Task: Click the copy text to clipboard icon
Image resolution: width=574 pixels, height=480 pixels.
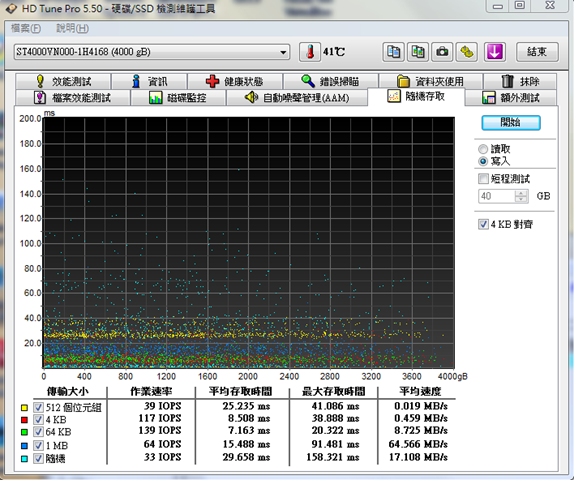Action: [x=394, y=52]
